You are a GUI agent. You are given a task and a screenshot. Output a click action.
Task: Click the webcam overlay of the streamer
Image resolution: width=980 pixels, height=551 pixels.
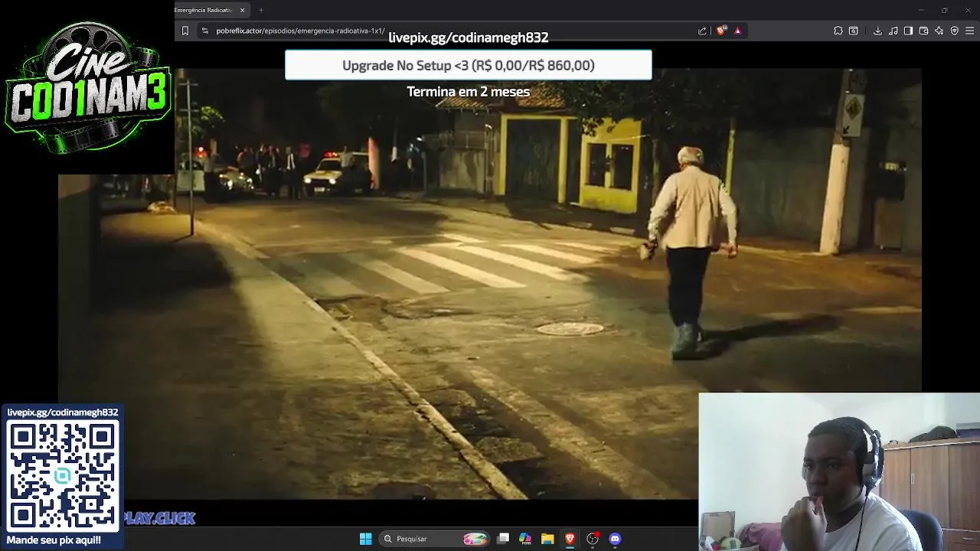(x=839, y=471)
